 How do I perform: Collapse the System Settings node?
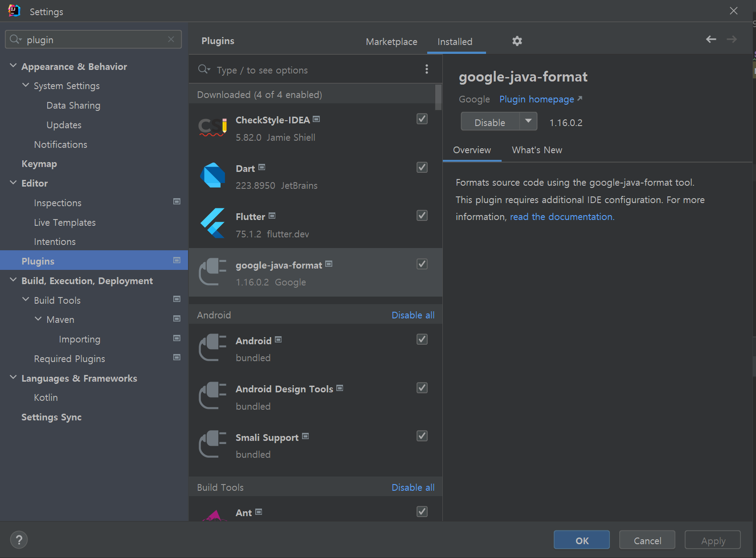coord(26,85)
